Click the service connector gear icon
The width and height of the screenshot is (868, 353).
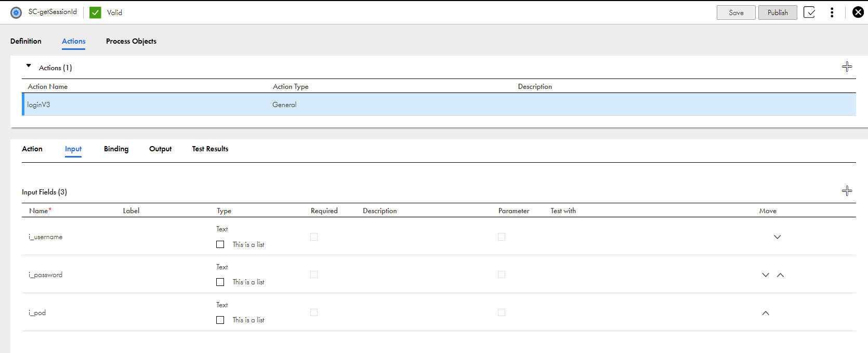pyautogui.click(x=16, y=12)
